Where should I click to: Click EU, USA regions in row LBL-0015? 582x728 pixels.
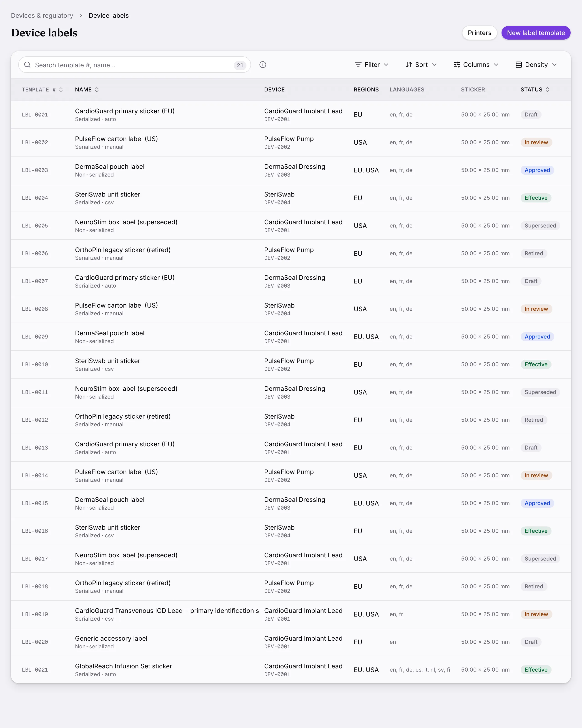(366, 503)
